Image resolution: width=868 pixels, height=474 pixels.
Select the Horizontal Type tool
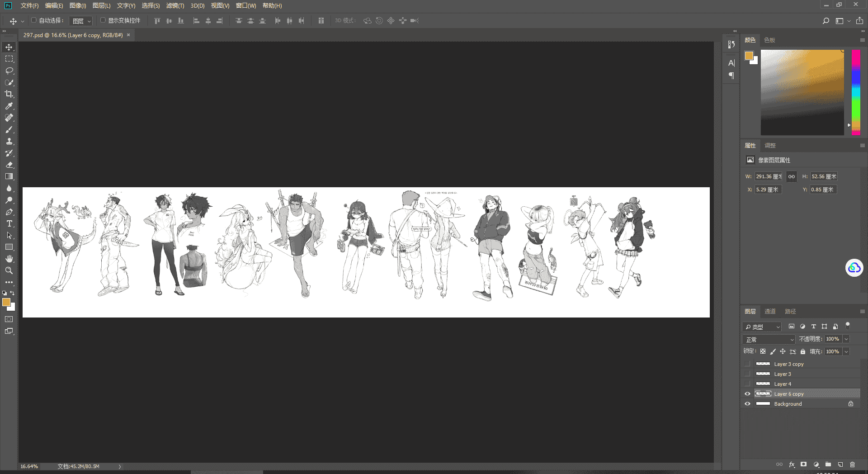[x=9, y=223]
